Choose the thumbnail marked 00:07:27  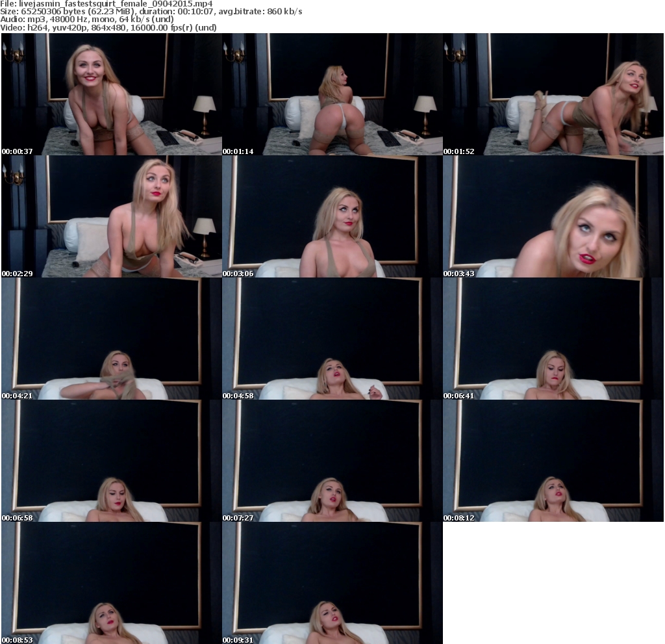332,461
